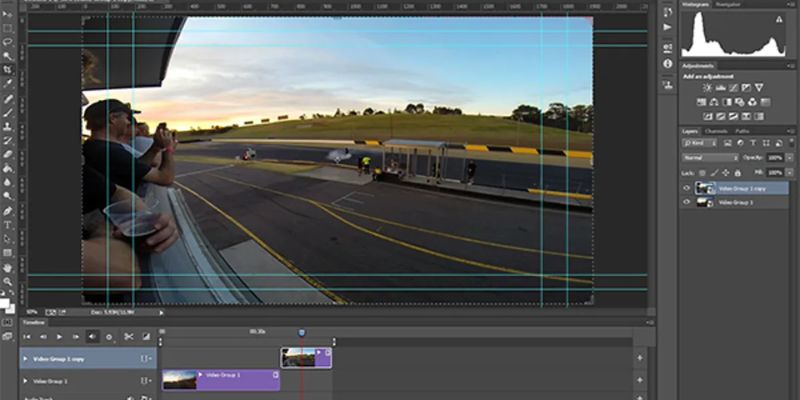The height and width of the screenshot is (400, 800).
Task: Switch to the Channels tab
Action: pyautogui.click(x=717, y=131)
